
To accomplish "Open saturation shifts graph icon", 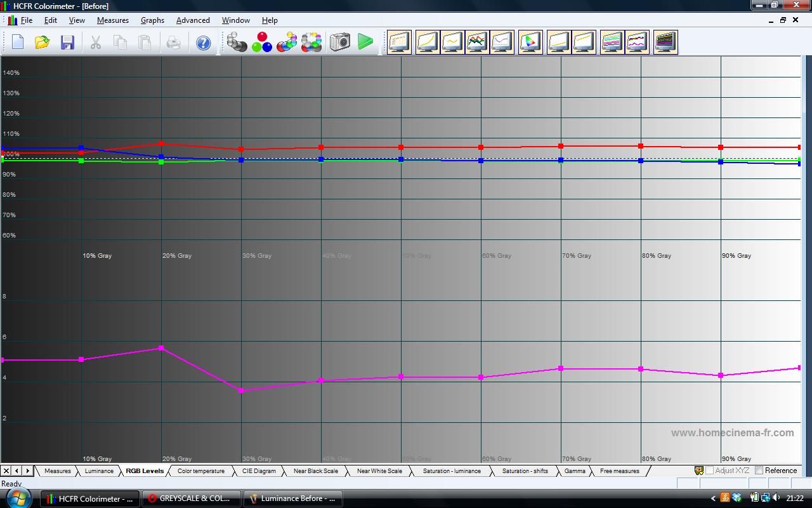I will tap(637, 43).
